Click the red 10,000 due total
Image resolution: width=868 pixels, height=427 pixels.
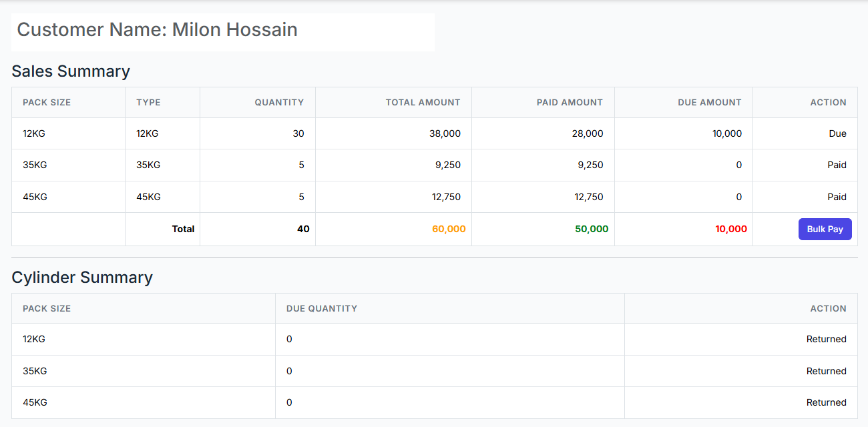pyautogui.click(x=730, y=229)
